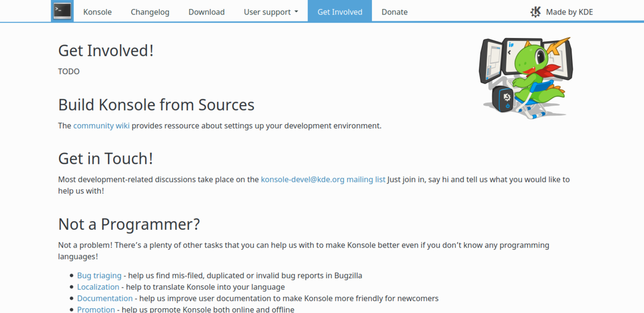The width and height of the screenshot is (644, 313).
Task: Click the Build Konsole from Sources heading
Action: [x=156, y=105]
